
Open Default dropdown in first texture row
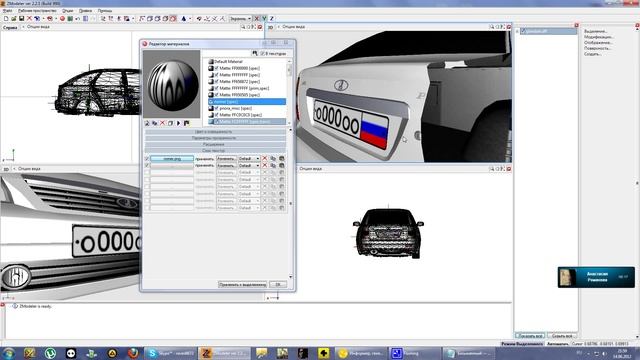pos(249,158)
